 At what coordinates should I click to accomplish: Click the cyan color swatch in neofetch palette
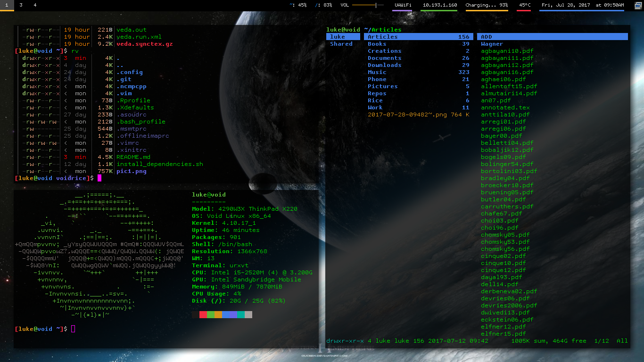(x=241, y=314)
